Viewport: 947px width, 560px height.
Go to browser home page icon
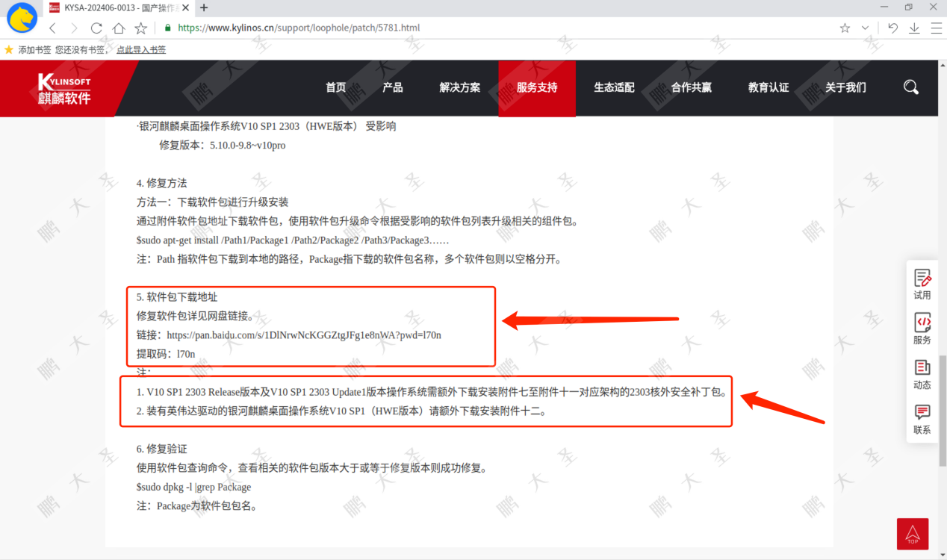[x=119, y=28]
